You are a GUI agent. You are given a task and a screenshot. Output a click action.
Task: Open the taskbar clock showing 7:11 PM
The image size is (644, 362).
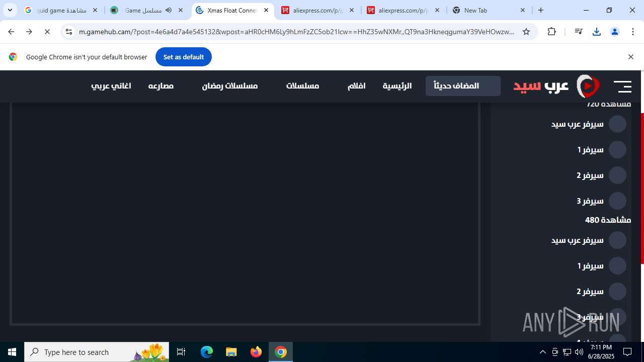[x=601, y=352]
